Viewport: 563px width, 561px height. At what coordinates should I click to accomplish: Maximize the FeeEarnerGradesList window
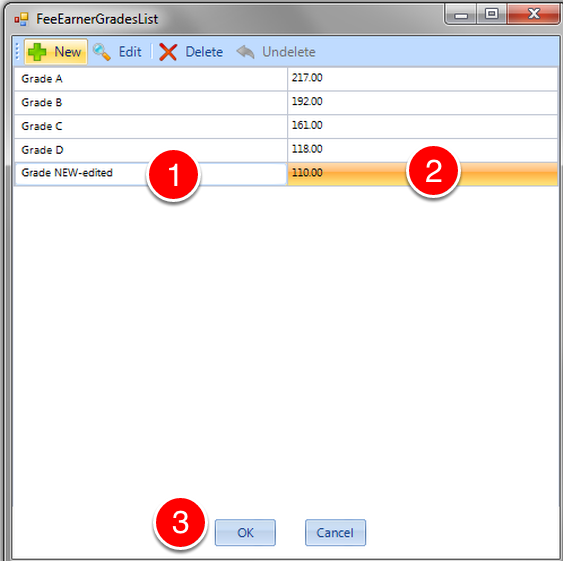click(492, 14)
